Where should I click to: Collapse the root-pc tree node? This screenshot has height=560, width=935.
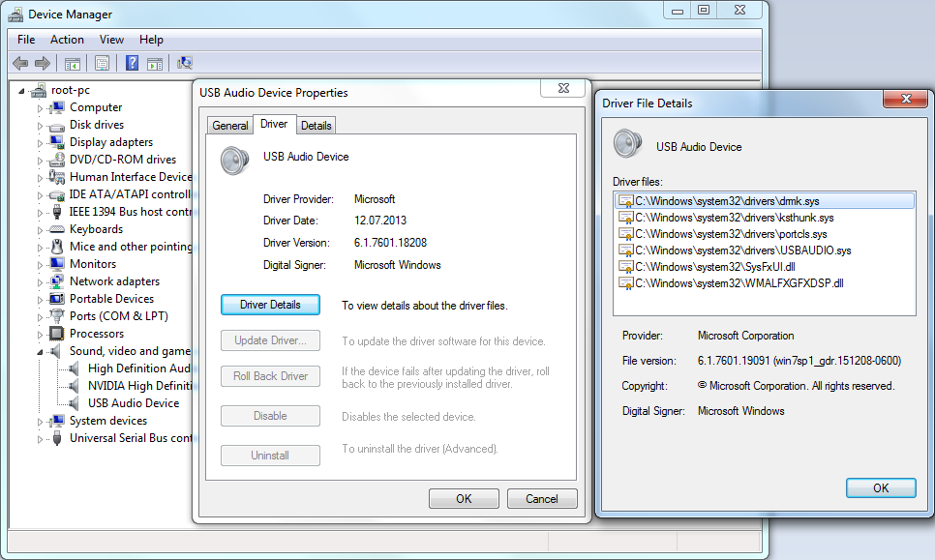tap(24, 90)
